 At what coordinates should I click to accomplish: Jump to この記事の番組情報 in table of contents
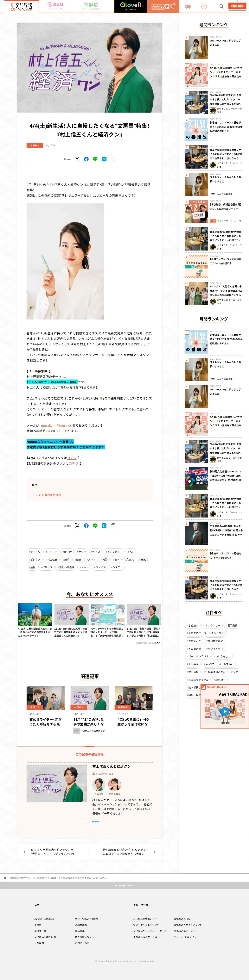coord(48,495)
